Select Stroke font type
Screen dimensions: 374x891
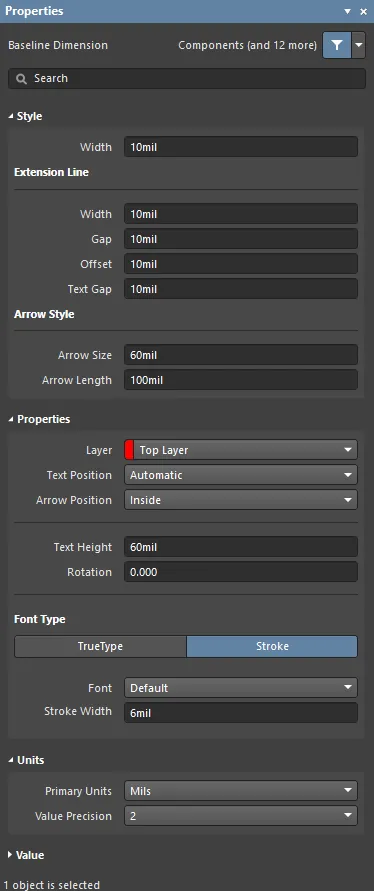pos(272,646)
